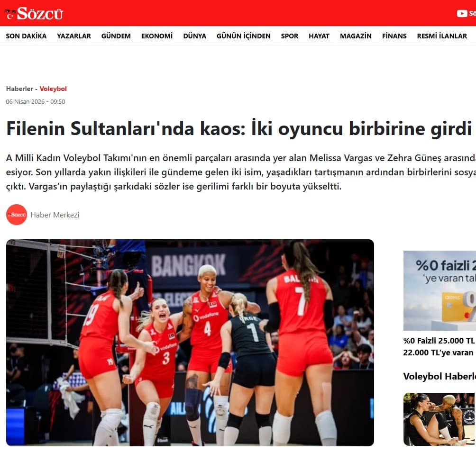
Task: Go to Magazin category
Action: [x=356, y=36]
